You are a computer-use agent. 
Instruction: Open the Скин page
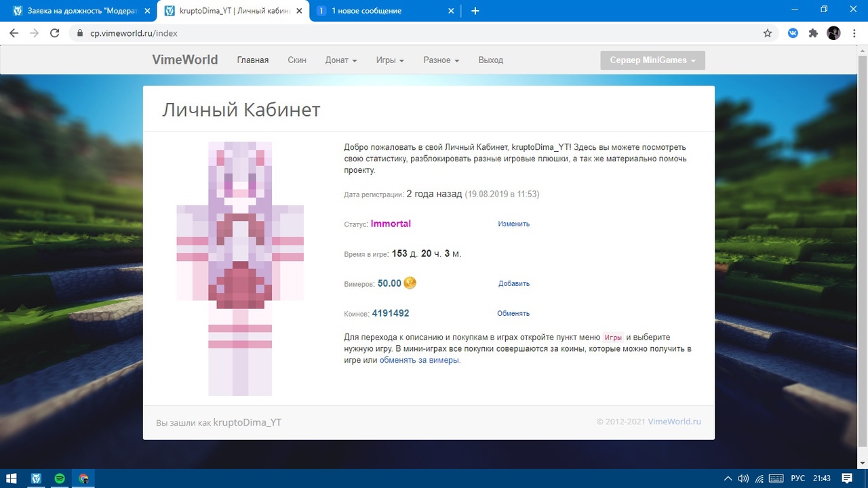click(297, 60)
